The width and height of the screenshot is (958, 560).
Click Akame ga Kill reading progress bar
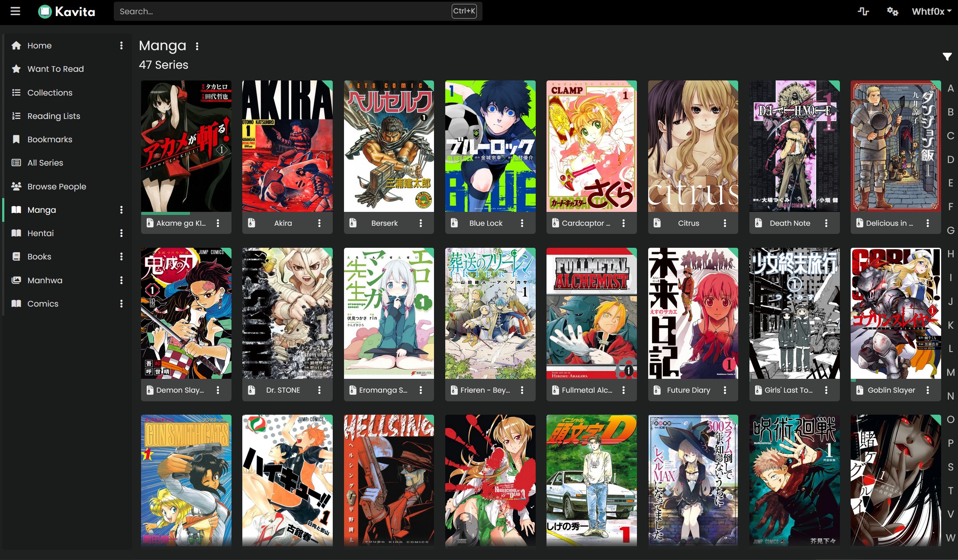(166, 213)
